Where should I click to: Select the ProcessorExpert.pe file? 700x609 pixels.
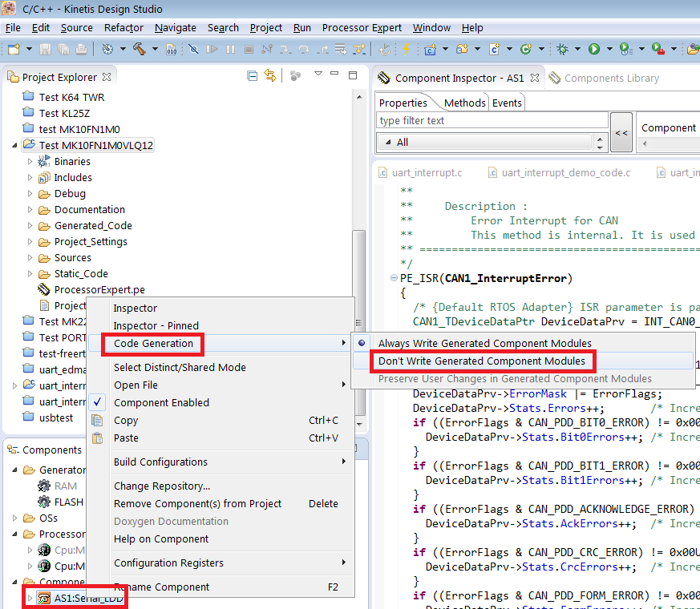[x=99, y=290]
